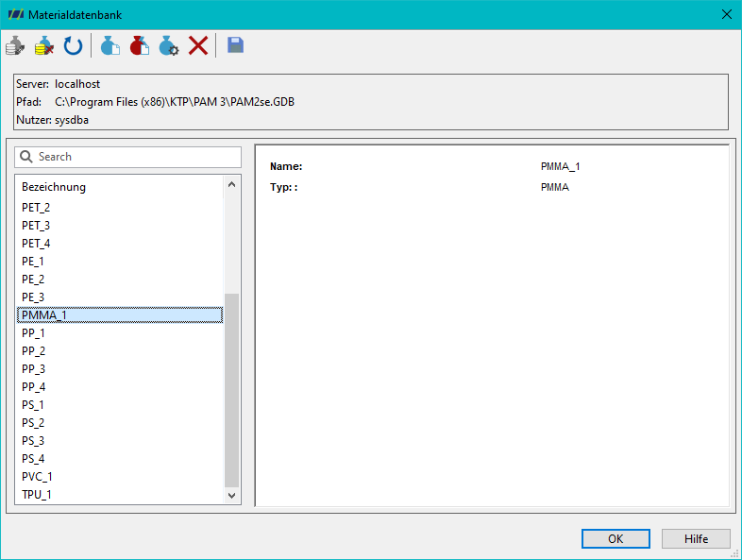
Task: Click the blue bag new material icon
Action: click(110, 46)
